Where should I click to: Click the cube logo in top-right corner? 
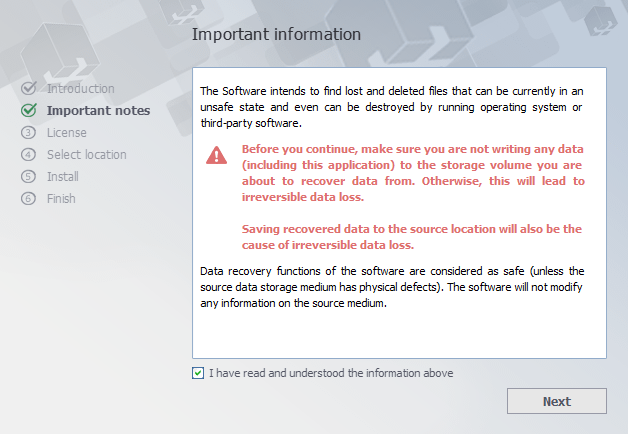pyautogui.click(x=601, y=18)
